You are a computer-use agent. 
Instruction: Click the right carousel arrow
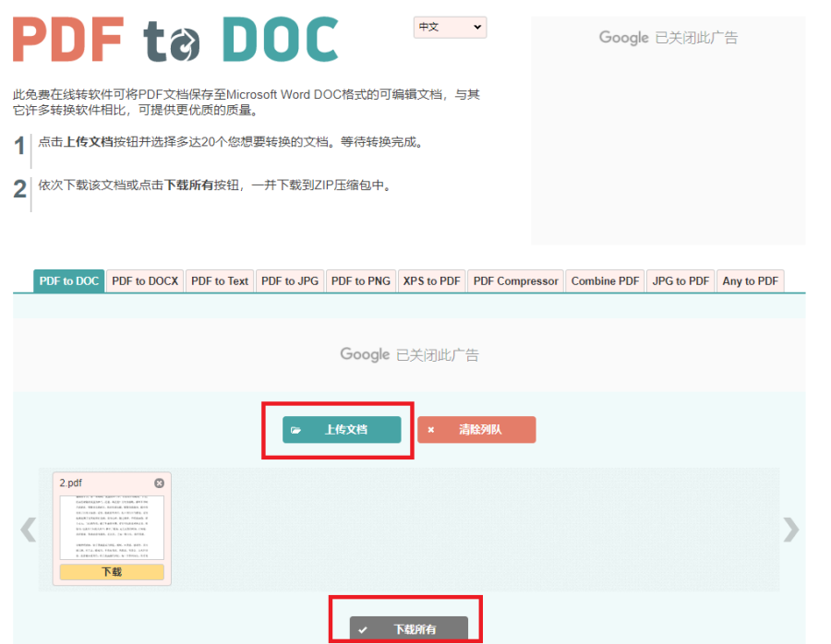(791, 530)
